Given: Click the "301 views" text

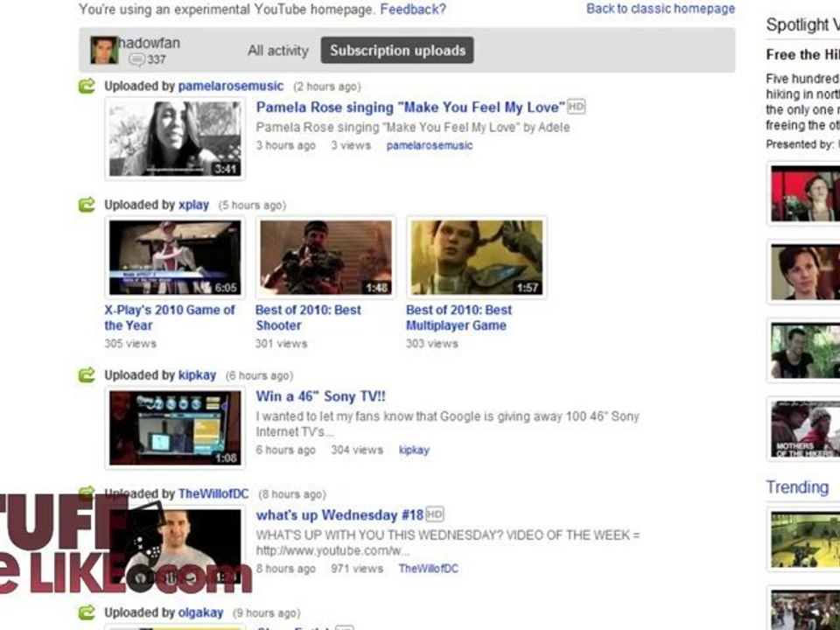Looking at the screenshot, I should (x=281, y=343).
